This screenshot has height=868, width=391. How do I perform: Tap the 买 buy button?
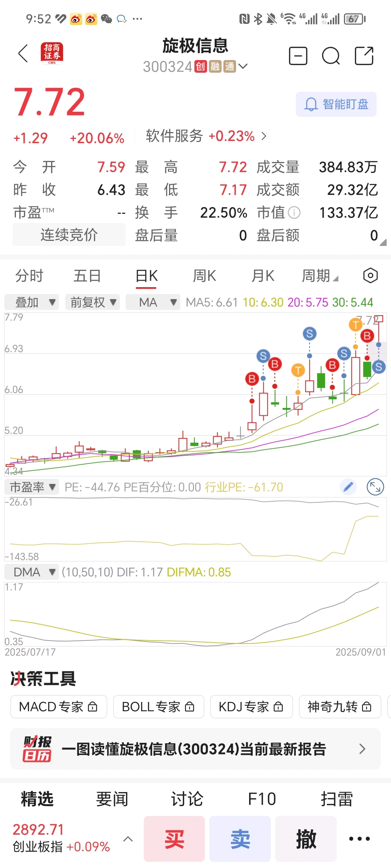coord(174,839)
